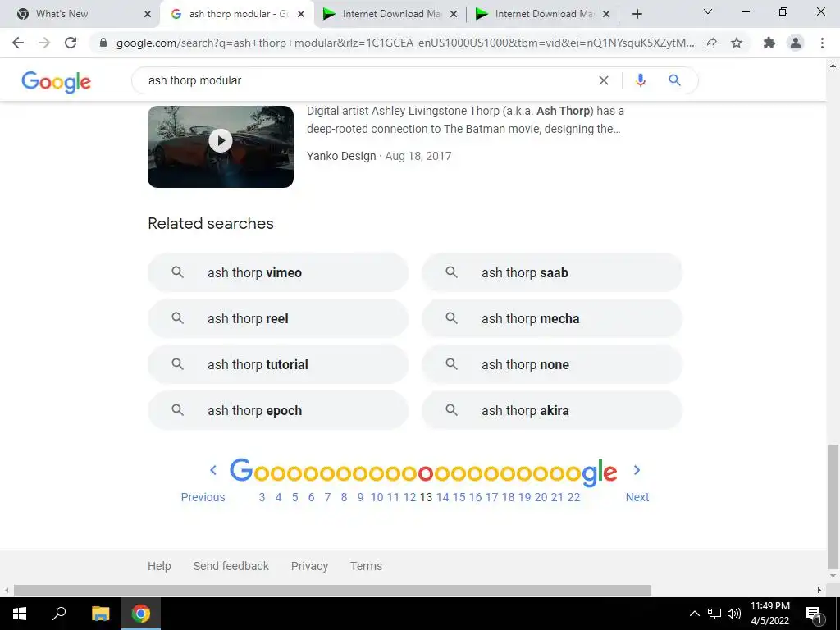Search related: ash thorp epoch

[x=278, y=410]
